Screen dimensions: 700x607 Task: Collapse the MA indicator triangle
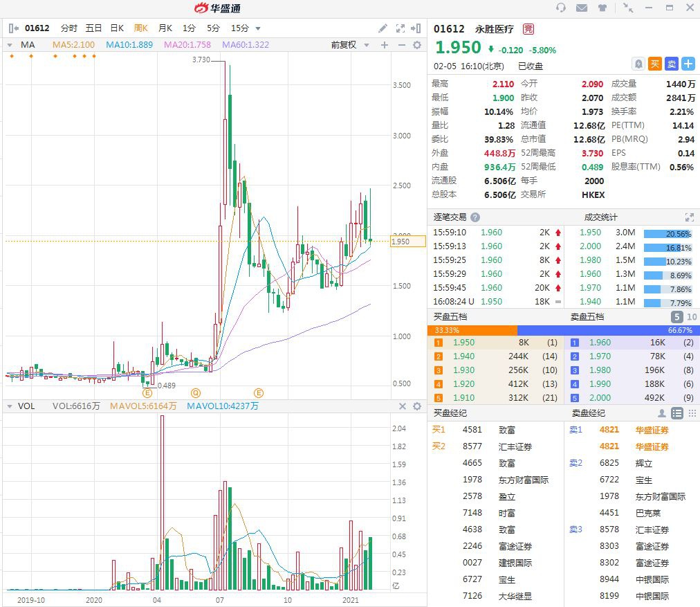point(10,45)
